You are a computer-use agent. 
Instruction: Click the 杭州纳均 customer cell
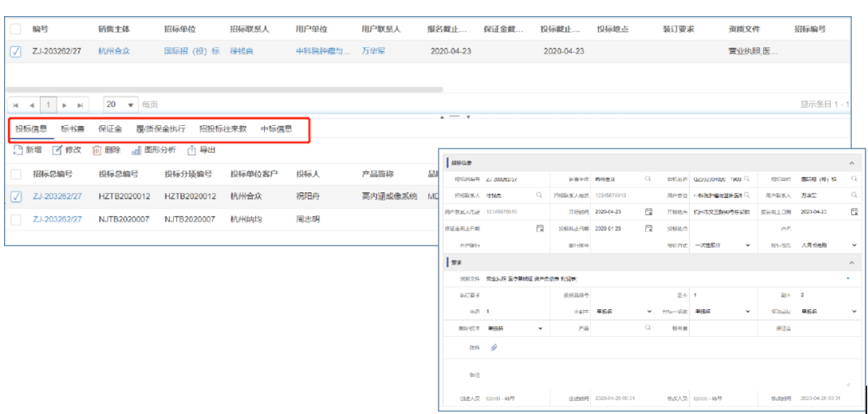click(x=246, y=219)
